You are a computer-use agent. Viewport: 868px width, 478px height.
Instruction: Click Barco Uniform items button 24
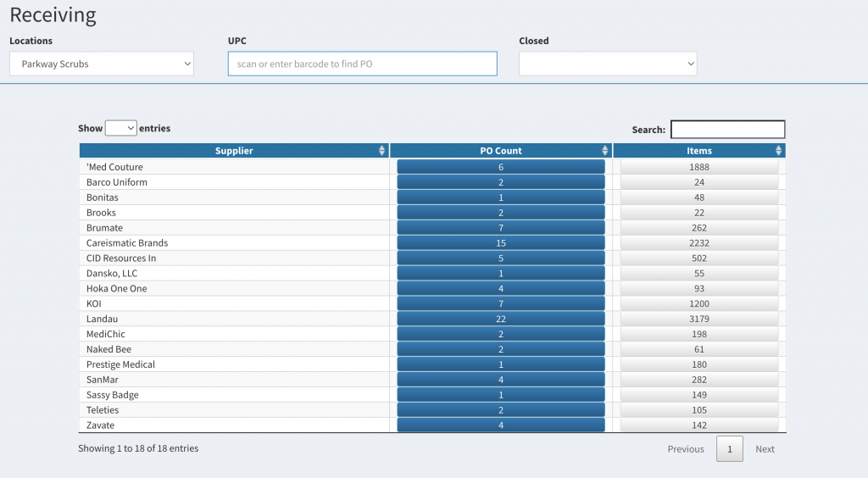click(699, 182)
